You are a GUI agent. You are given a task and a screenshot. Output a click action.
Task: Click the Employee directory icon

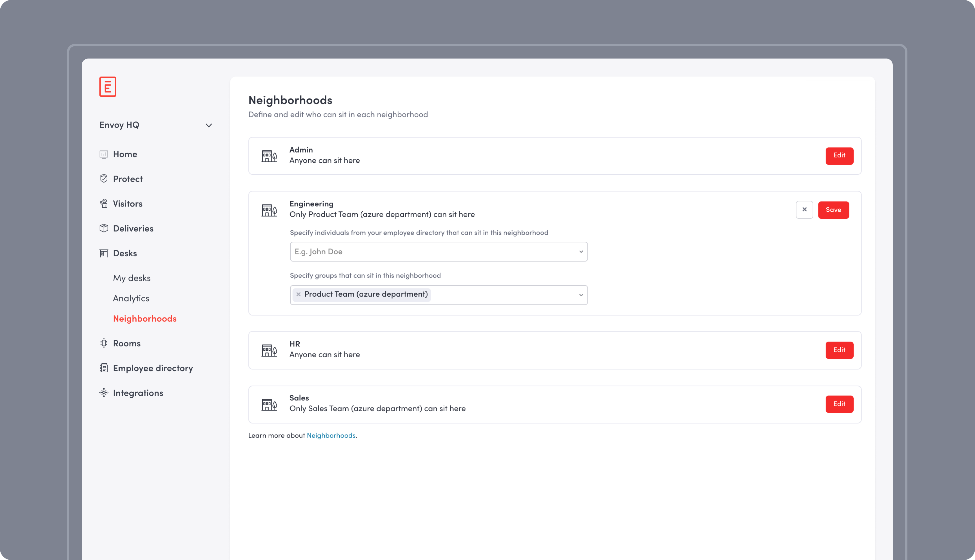point(104,368)
